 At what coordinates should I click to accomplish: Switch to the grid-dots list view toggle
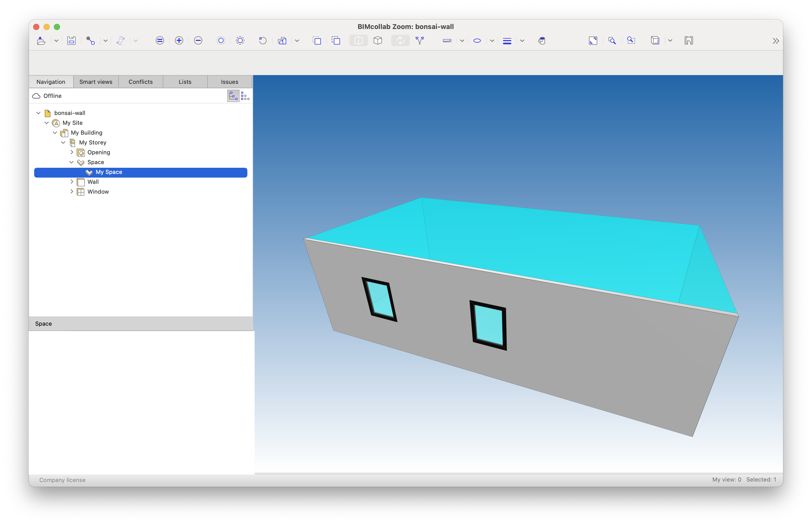pos(245,96)
